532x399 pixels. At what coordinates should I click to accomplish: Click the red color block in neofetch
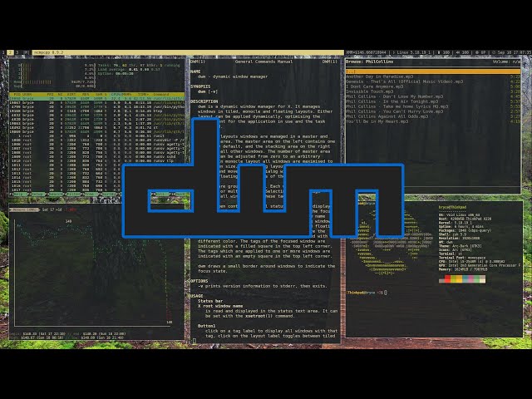pyautogui.click(x=447, y=279)
